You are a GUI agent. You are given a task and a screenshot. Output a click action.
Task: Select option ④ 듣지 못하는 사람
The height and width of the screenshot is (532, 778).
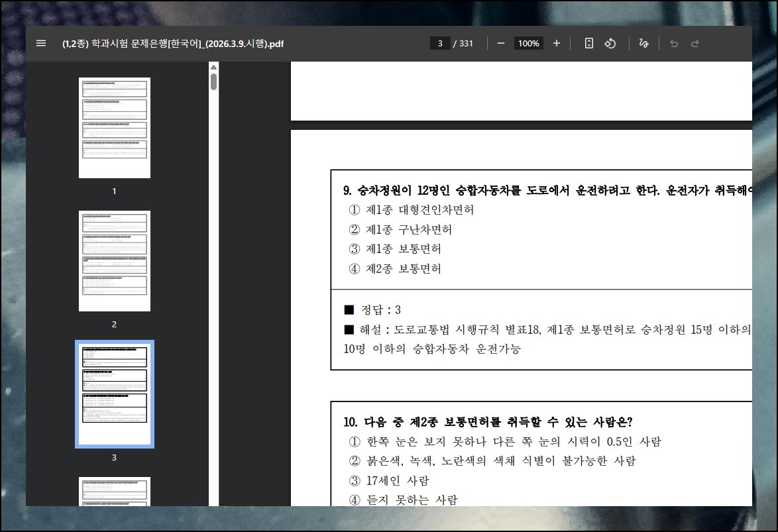[x=403, y=500]
